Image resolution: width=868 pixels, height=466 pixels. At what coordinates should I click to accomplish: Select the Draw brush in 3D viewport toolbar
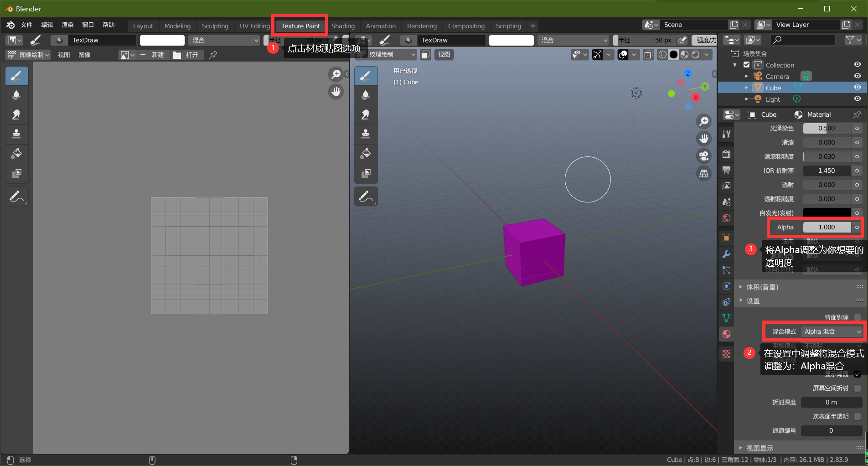[x=366, y=76]
